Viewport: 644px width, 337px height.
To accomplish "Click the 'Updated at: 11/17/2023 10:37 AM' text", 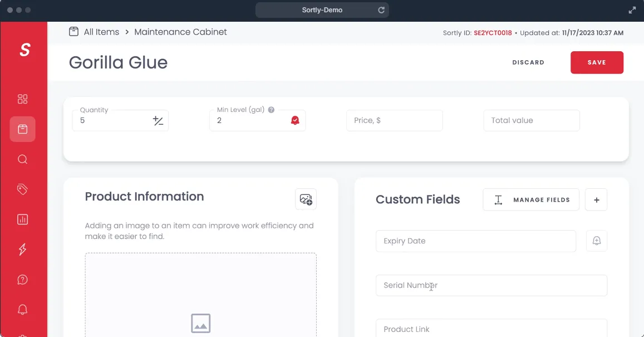I will pos(572,33).
